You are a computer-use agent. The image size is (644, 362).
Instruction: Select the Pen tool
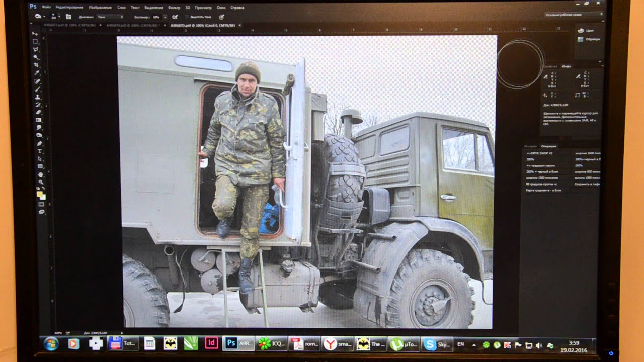39,143
